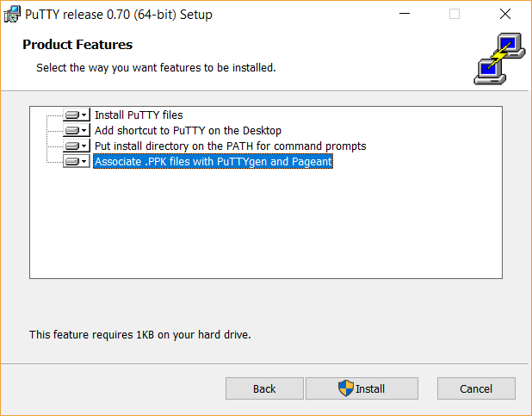Go back with the Back button

point(264,388)
